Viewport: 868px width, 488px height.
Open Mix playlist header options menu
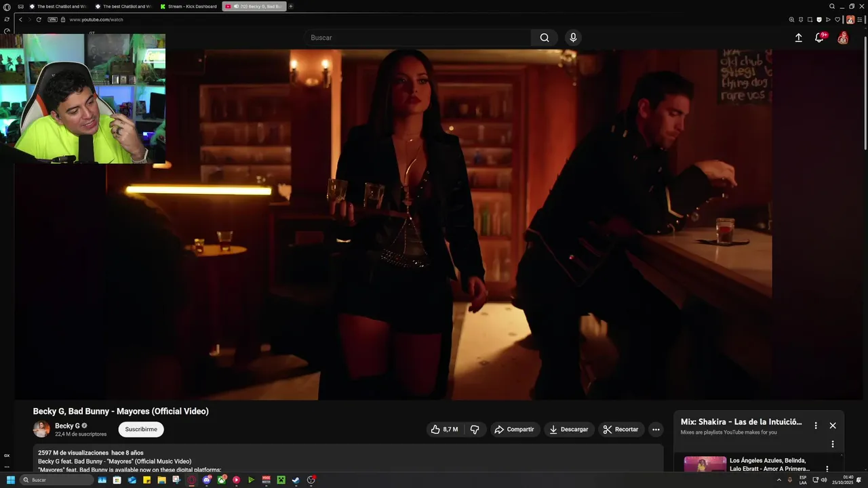tap(816, 426)
